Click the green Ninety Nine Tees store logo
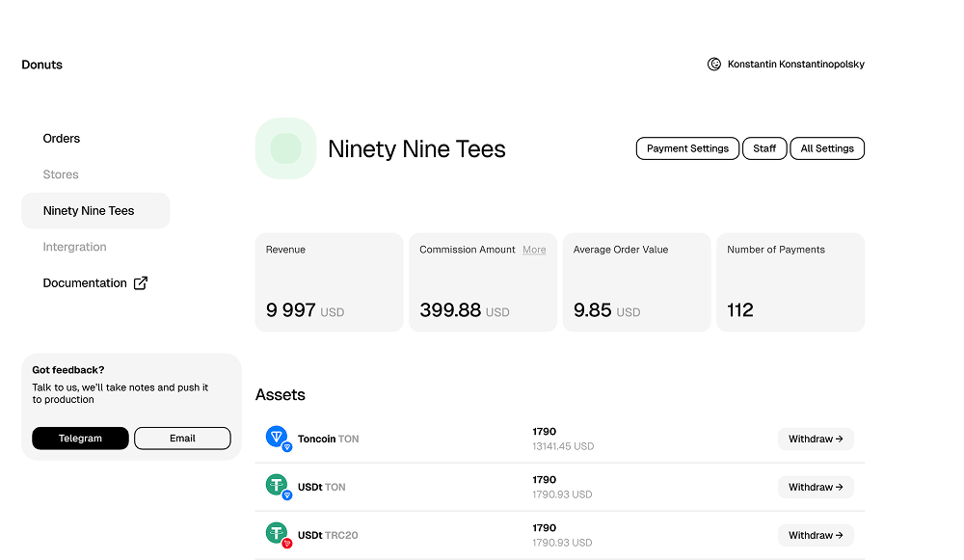964x560 pixels. (x=285, y=148)
